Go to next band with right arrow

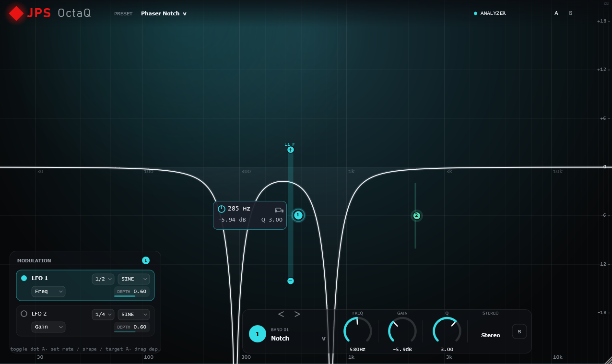tap(297, 314)
